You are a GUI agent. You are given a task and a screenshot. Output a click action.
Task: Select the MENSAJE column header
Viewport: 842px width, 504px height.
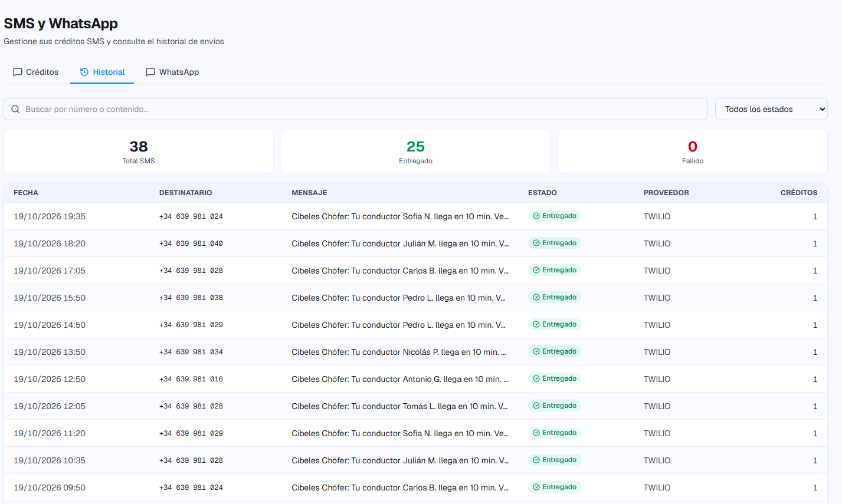click(309, 193)
